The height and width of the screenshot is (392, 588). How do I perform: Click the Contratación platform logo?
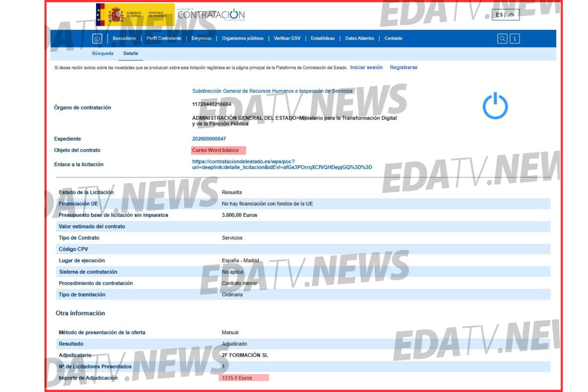(x=211, y=15)
